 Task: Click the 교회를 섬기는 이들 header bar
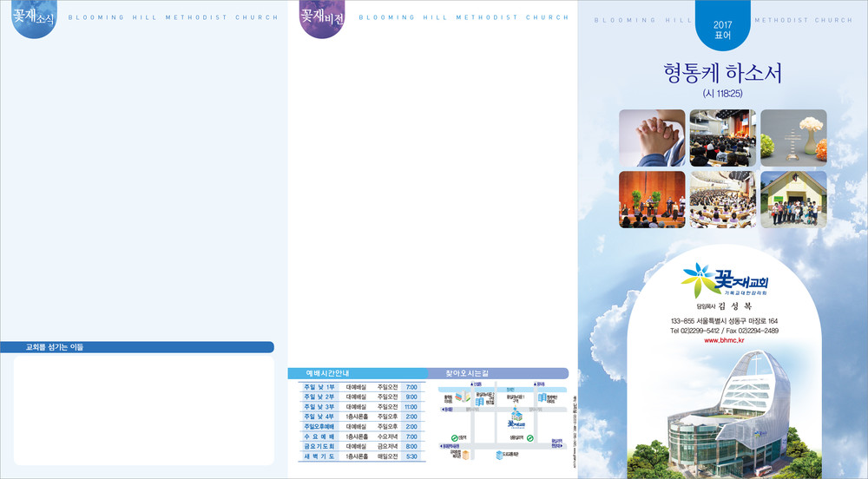pyautogui.click(x=139, y=347)
